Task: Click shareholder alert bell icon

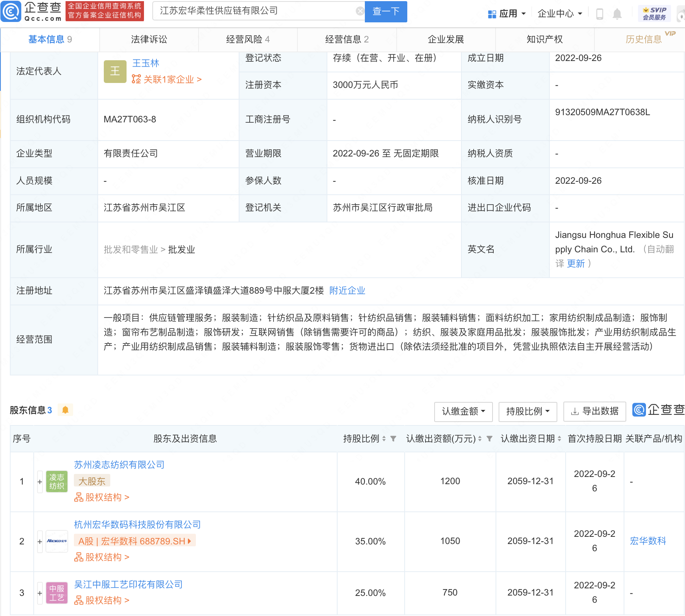Action: coord(65,410)
